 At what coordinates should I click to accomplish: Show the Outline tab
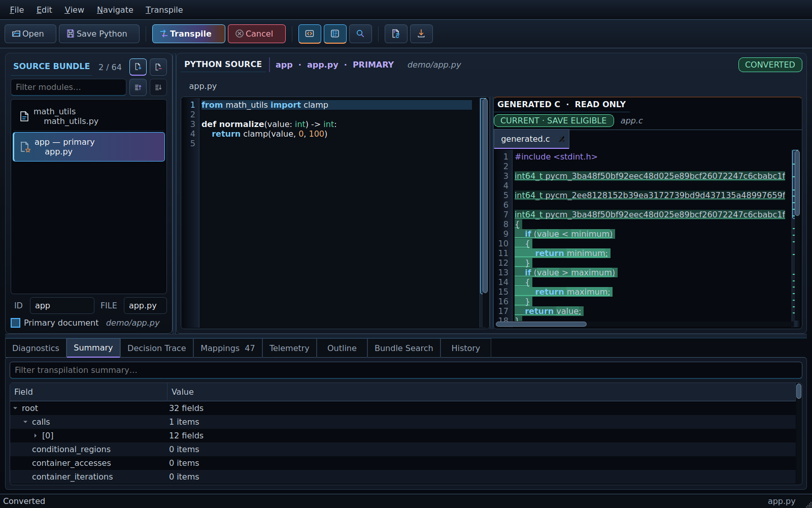pyautogui.click(x=342, y=348)
